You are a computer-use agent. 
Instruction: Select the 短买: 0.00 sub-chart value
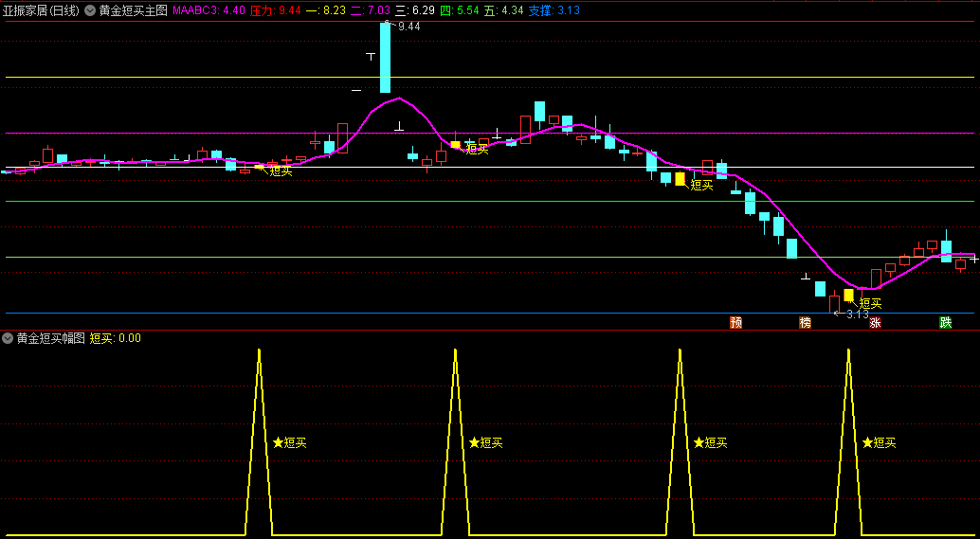point(115,338)
